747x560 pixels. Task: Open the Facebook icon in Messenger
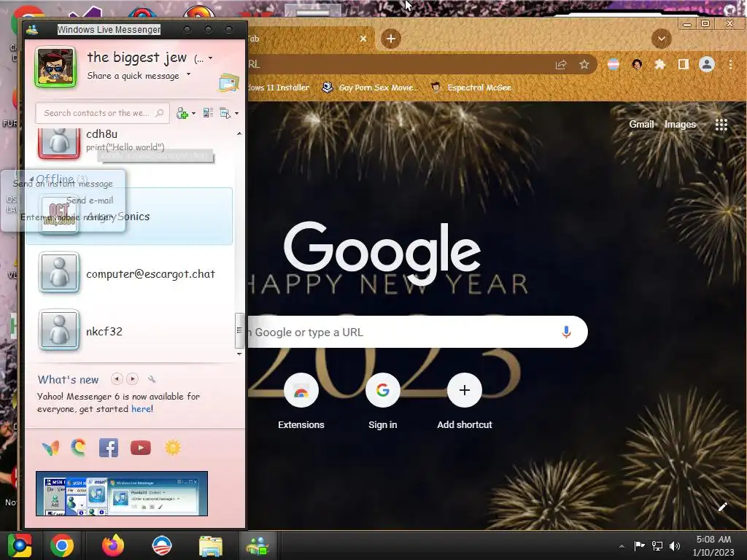[109, 448]
